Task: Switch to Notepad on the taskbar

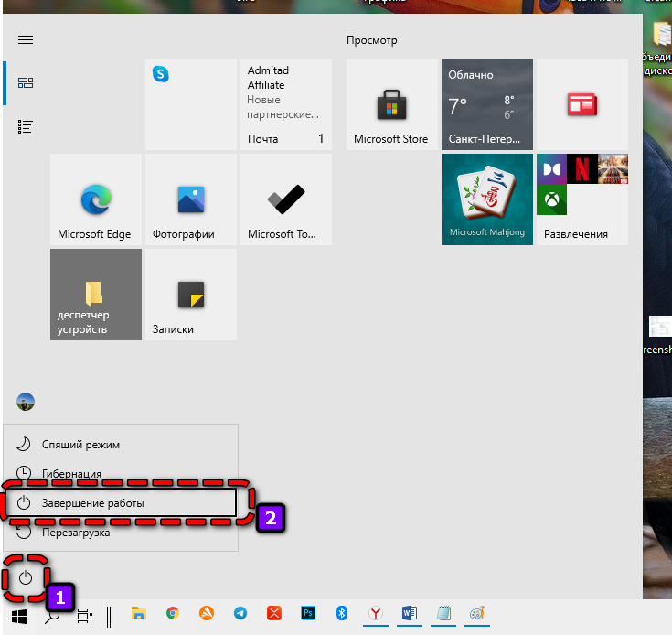Action: 443,614
